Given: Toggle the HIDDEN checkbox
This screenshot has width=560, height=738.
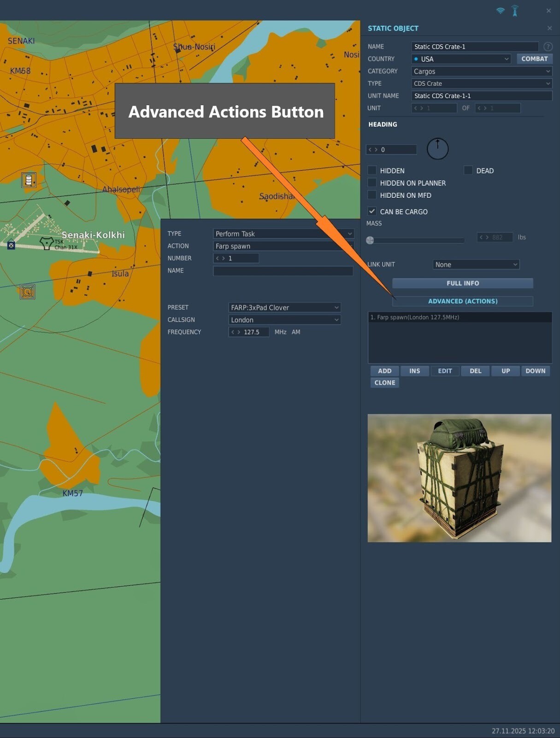Looking at the screenshot, I should point(372,170).
